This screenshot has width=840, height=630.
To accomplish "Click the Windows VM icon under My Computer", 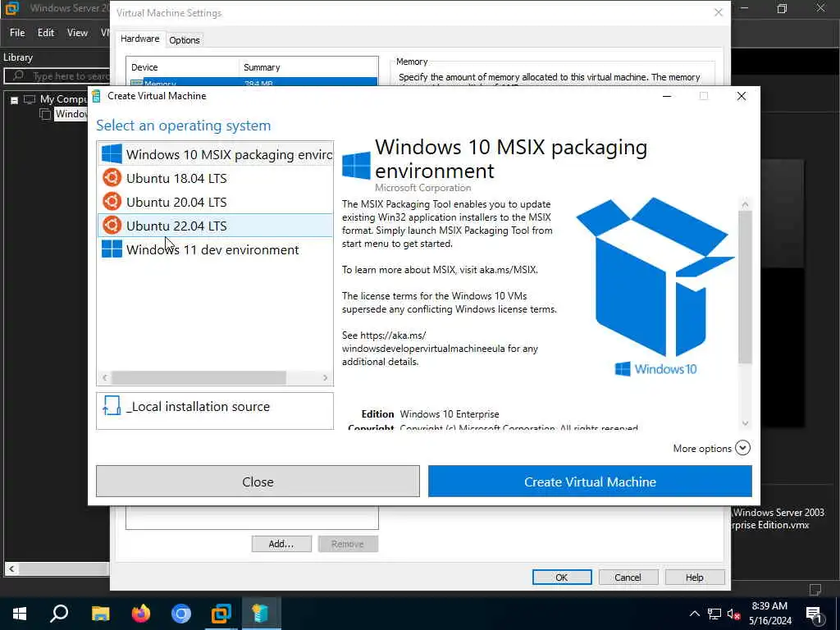I will [46, 114].
